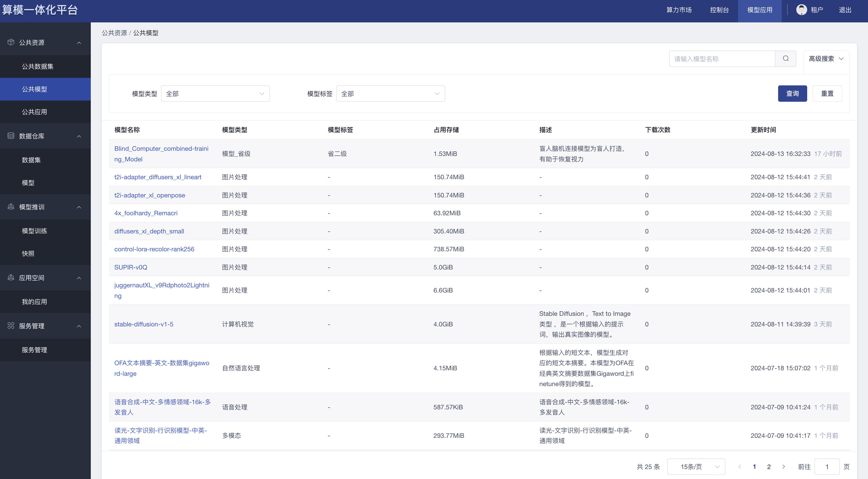
Task: Click the 服务管理 grid icon in sidebar
Action: [x=11, y=325]
